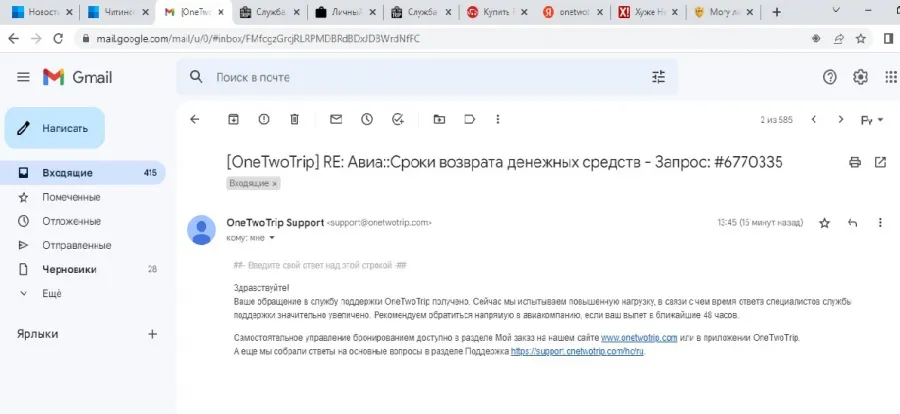Share this page icon in address bar
900x414 pixels.
[839, 38]
